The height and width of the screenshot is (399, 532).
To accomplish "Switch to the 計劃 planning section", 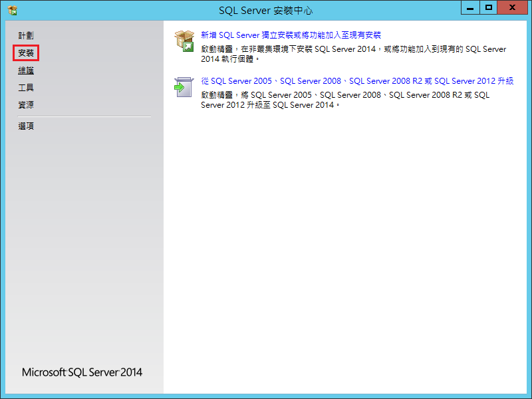I will coord(25,35).
